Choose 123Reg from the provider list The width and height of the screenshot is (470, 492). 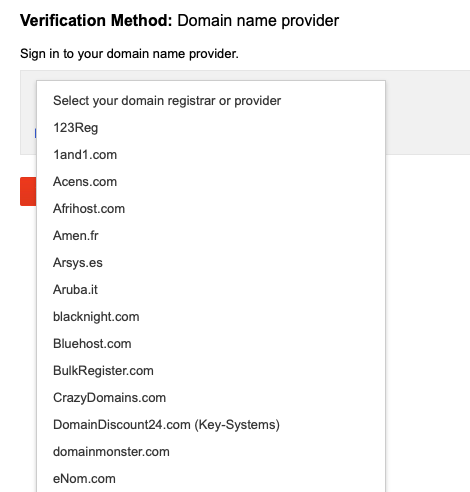pyautogui.click(x=211, y=128)
